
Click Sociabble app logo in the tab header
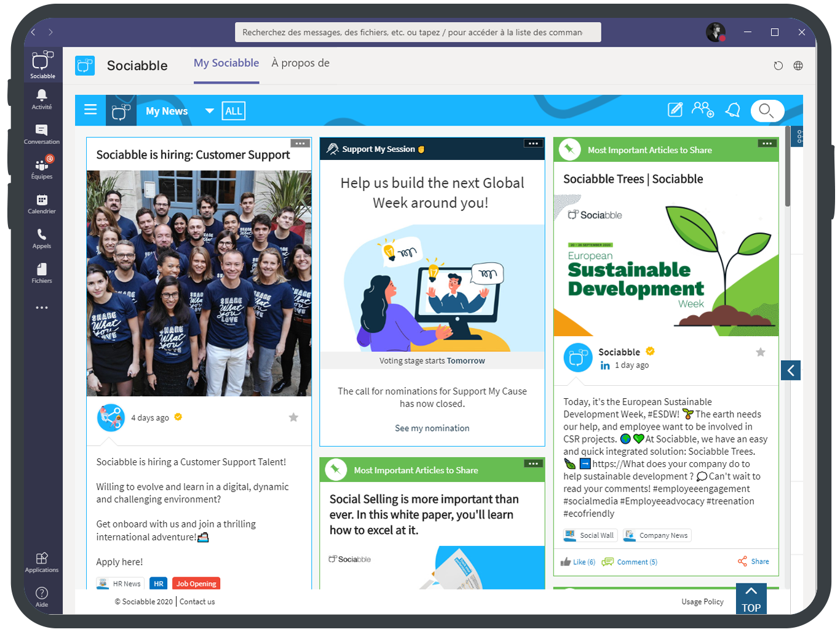click(85, 65)
